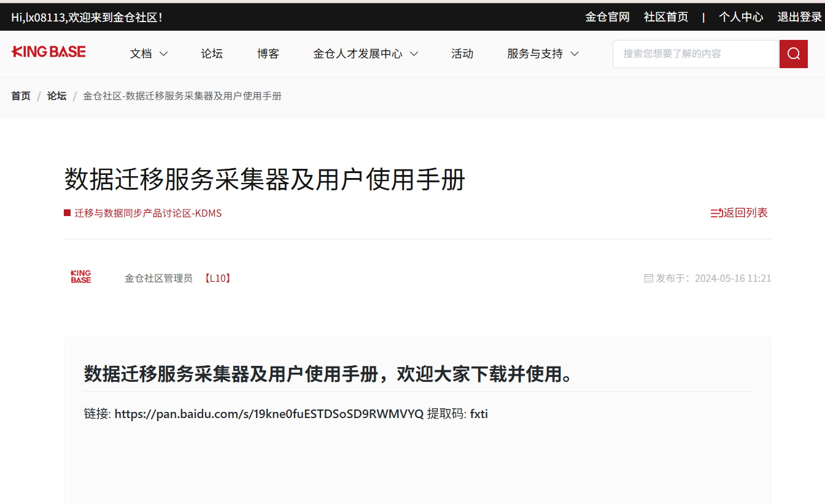Open 个人中心 in top bar
This screenshot has width=825, height=504.
point(741,17)
